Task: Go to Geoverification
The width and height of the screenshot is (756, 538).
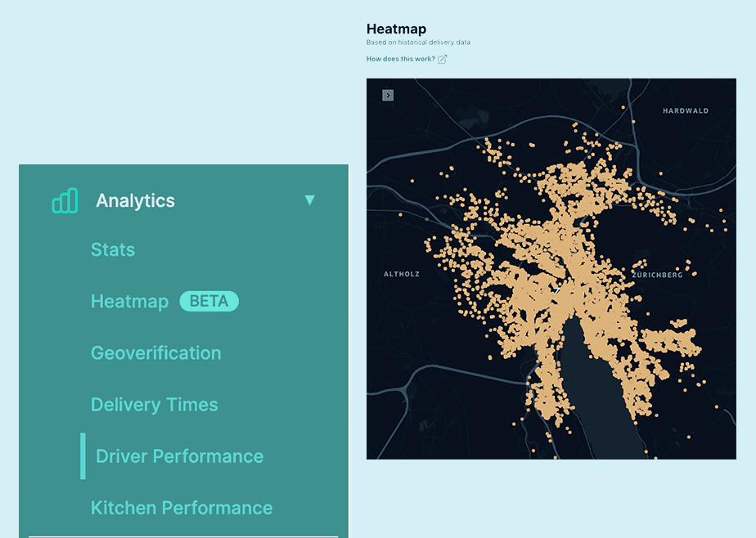Action: [x=155, y=353]
